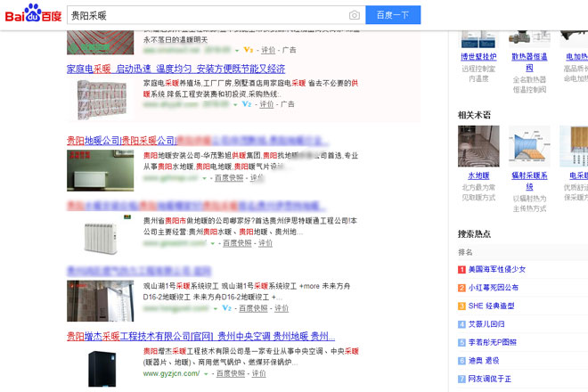Click the rank 1 badge in 搜索热点
This screenshot has width=588, height=392.
[x=461, y=270]
